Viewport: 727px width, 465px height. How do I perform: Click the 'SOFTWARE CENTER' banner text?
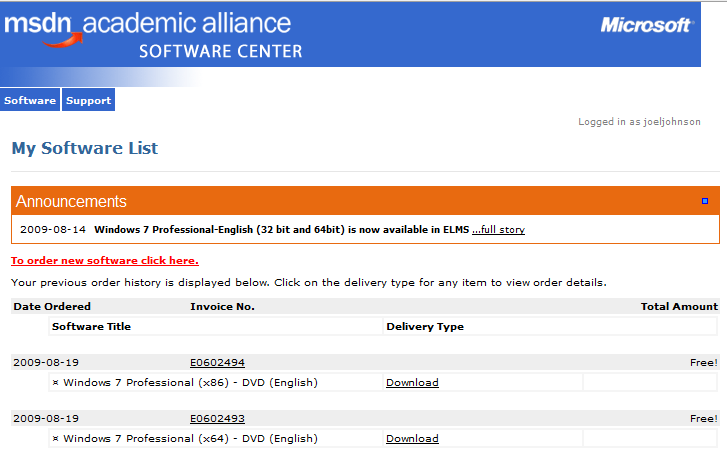click(x=221, y=51)
